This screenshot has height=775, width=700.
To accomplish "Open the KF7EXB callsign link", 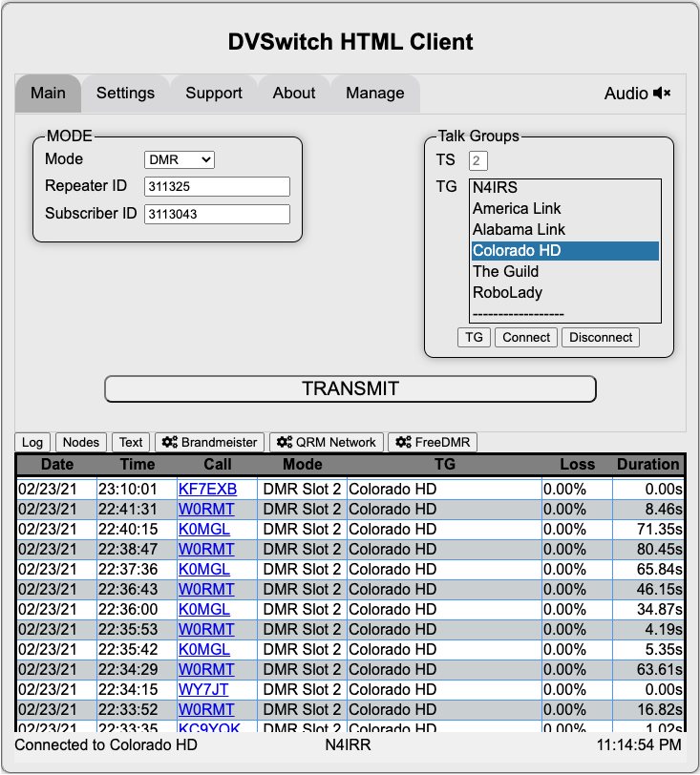I will 207,489.
